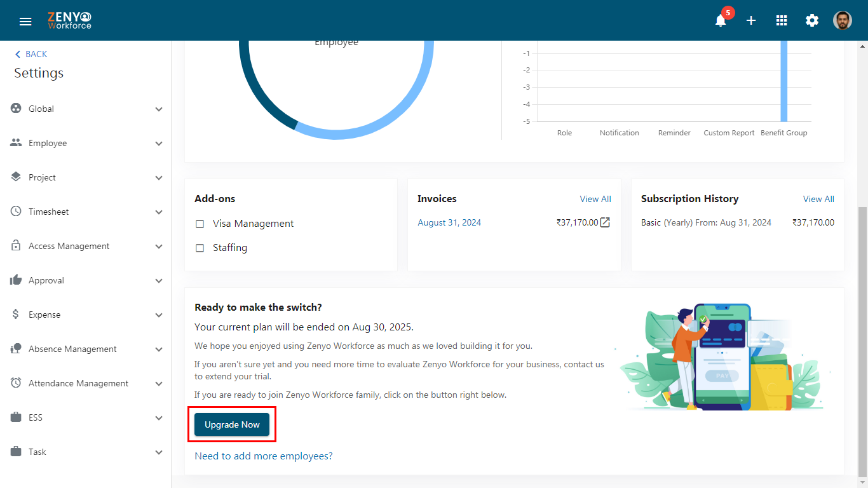Open the user profile avatar
This screenshot has width=868, height=488.
[843, 20]
